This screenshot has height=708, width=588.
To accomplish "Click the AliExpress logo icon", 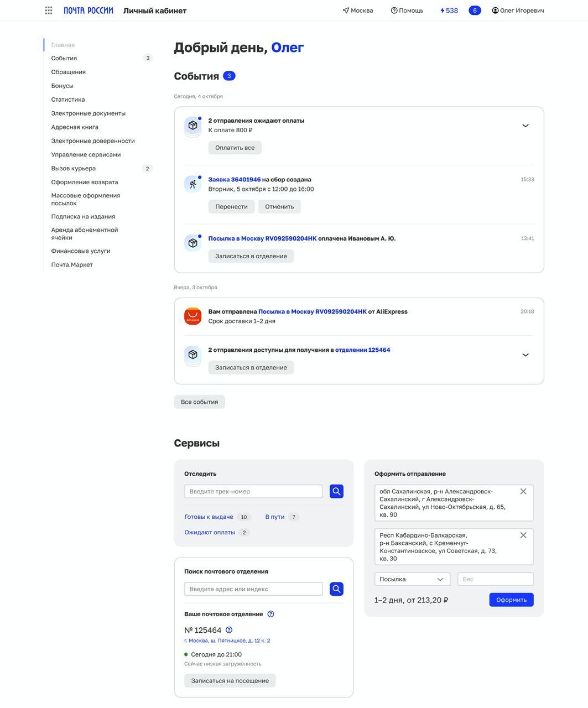I will [192, 316].
